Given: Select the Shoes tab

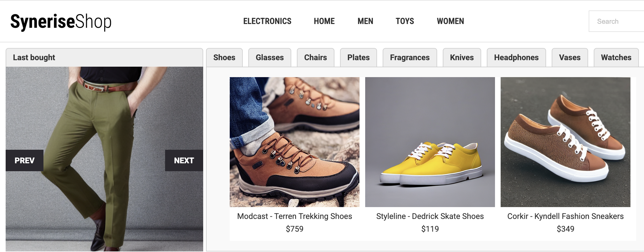Looking at the screenshot, I should (x=224, y=58).
